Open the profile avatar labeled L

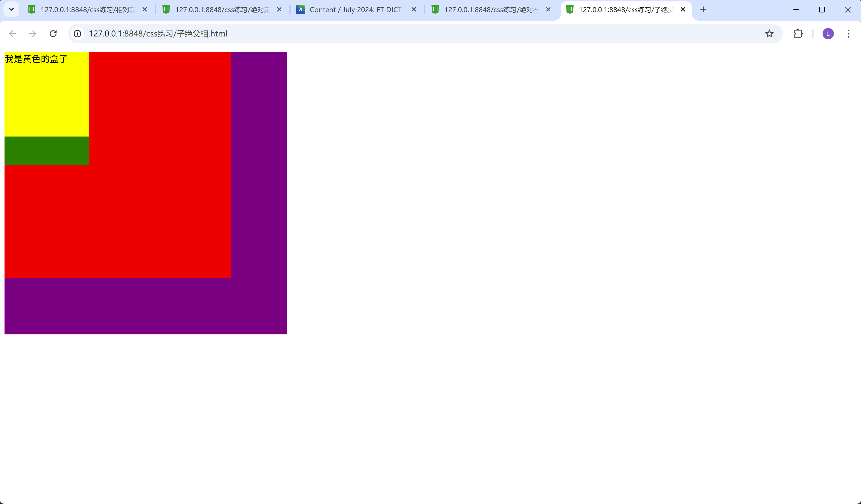point(828,33)
